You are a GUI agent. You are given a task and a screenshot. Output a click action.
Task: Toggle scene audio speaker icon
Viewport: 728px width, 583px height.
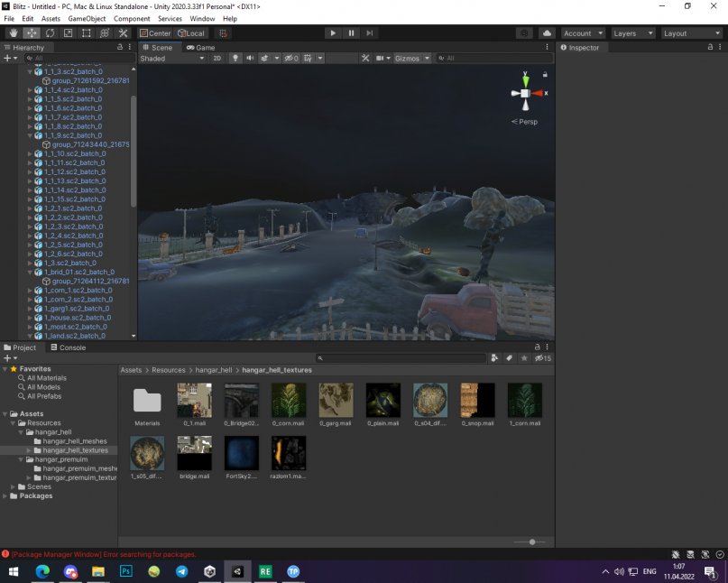coord(250,58)
